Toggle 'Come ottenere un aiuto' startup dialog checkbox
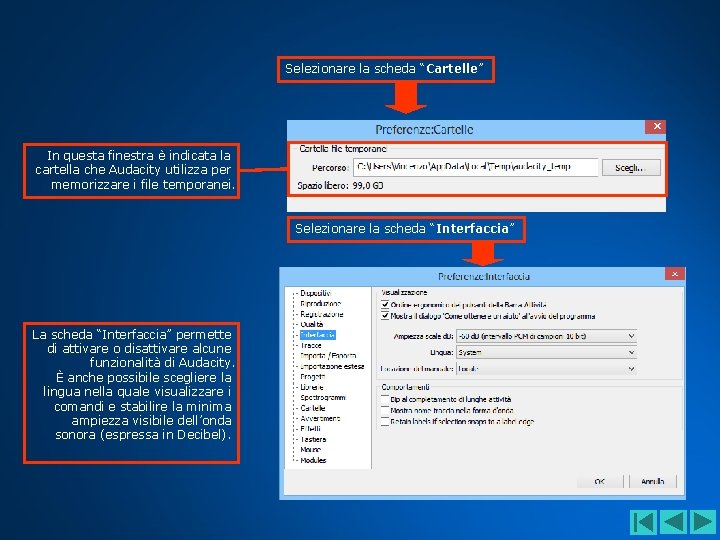The height and width of the screenshot is (540, 720). [385, 316]
